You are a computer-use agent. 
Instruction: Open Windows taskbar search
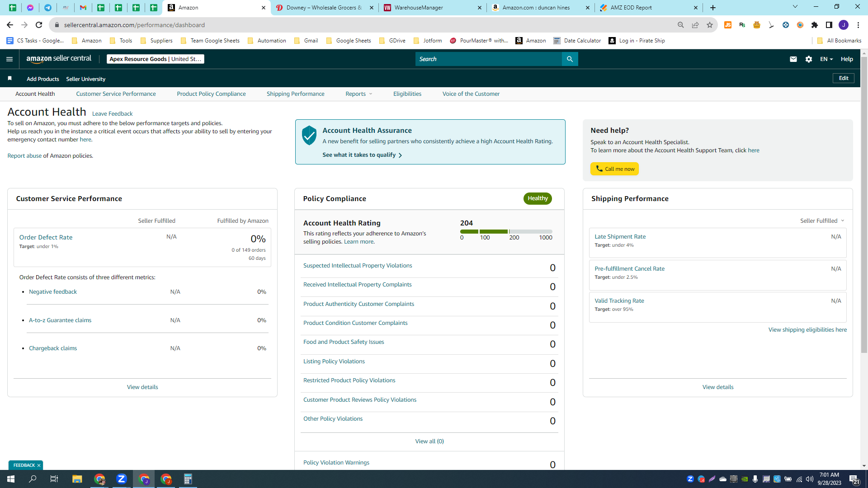[33, 479]
